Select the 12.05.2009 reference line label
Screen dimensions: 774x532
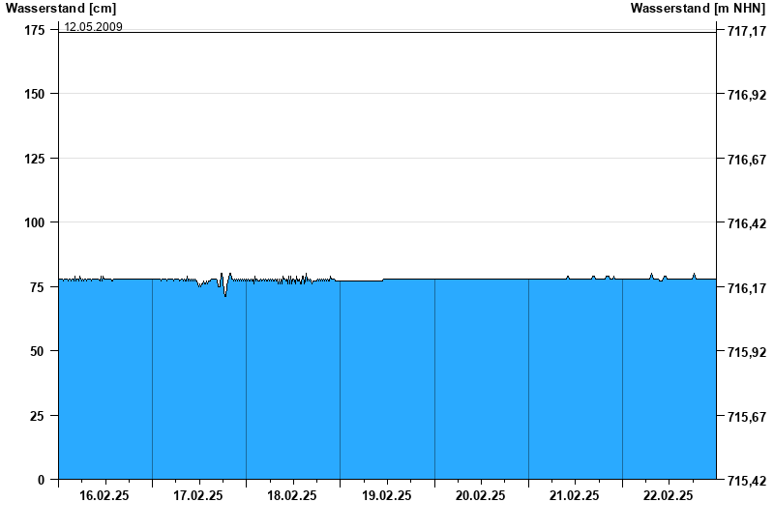pyautogui.click(x=93, y=27)
